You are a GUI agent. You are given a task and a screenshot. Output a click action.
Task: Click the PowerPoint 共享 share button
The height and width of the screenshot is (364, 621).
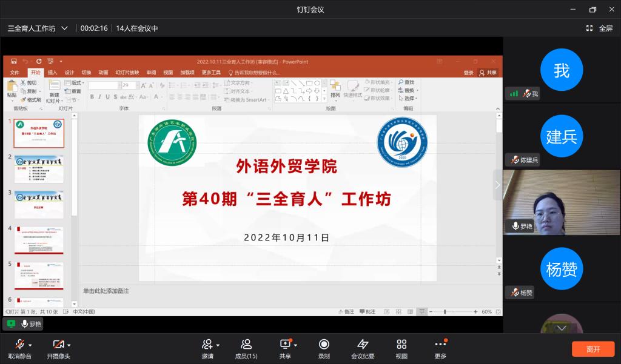488,73
